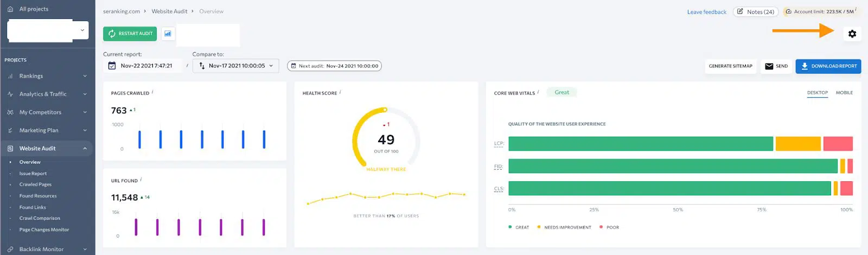The image size is (868, 255).
Task: Open the settings gear icon
Action: [852, 34]
